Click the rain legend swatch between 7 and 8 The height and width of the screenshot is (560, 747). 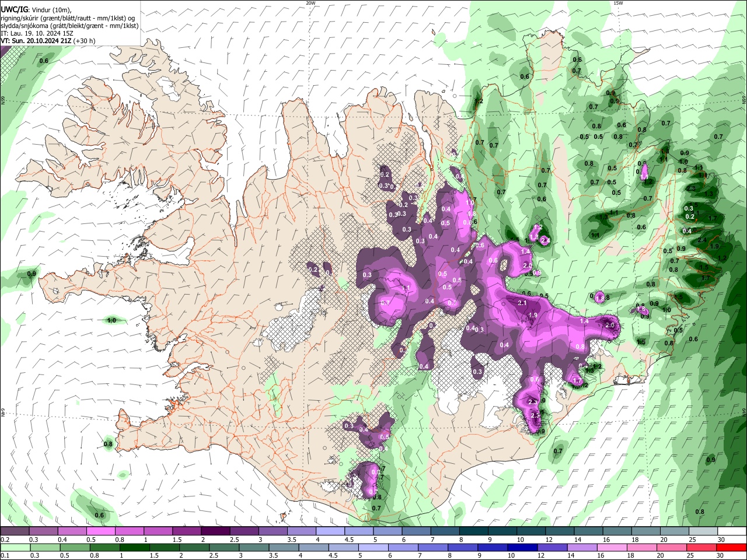(433, 547)
